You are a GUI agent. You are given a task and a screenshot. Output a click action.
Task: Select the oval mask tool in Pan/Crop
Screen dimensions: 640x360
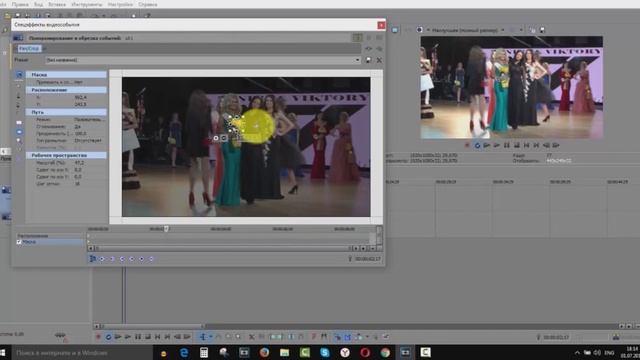pyautogui.click(x=19, y=132)
